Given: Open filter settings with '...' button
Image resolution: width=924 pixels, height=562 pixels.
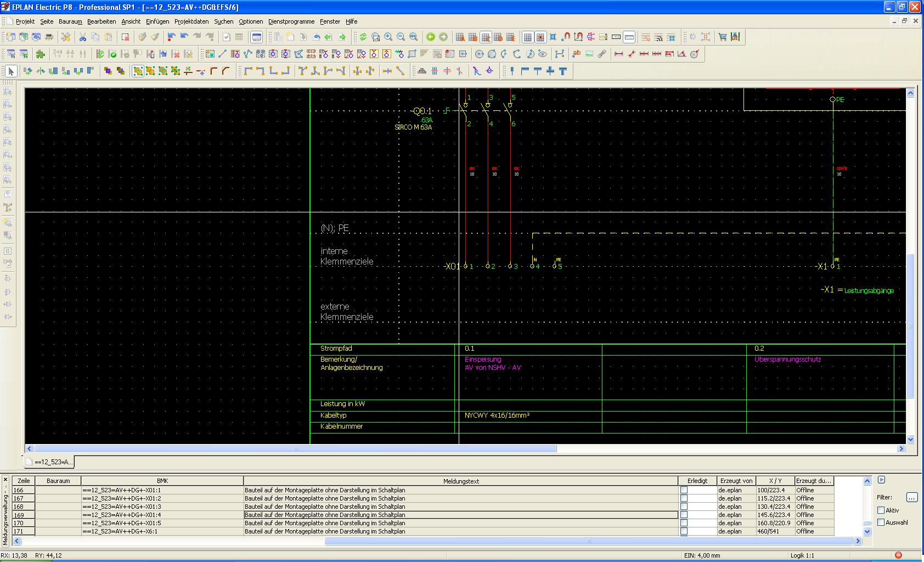Looking at the screenshot, I should tap(911, 497).
